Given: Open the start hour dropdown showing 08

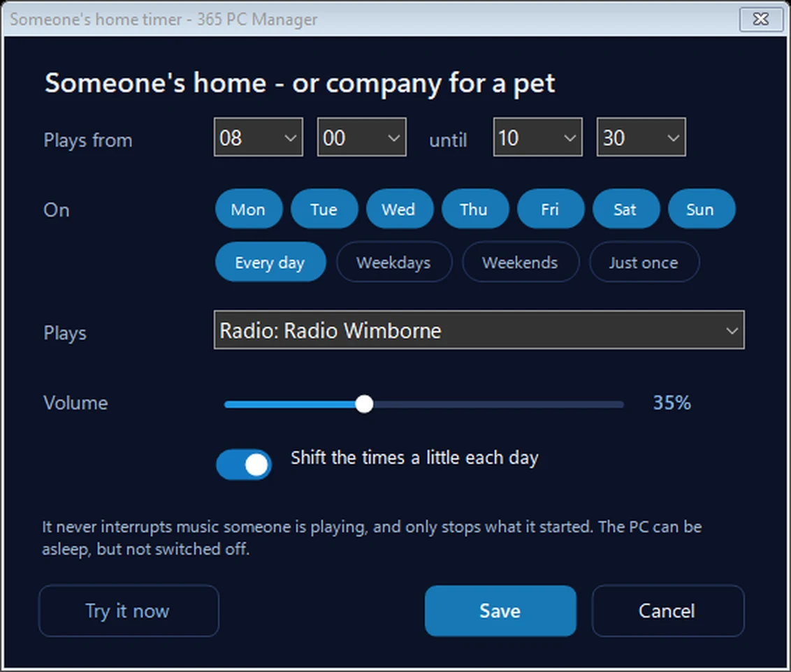Looking at the screenshot, I should click(259, 137).
